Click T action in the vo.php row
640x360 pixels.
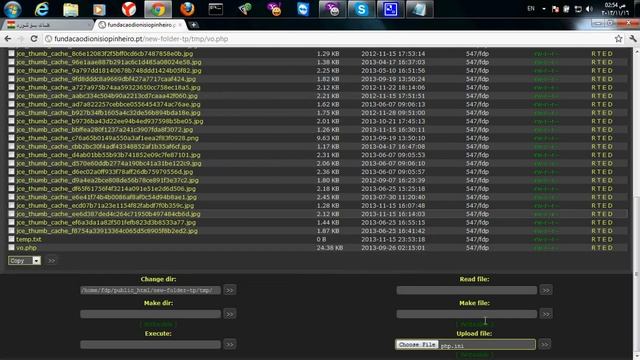click(x=599, y=248)
